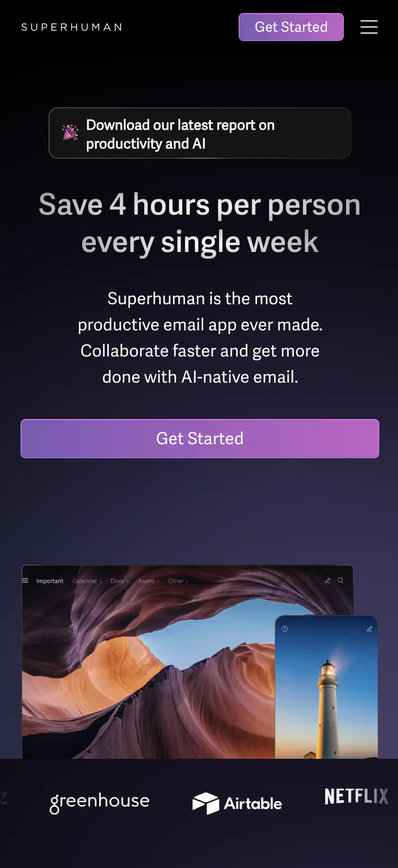The image size is (398, 868).
Task: Click the party popper emoji icon
Action: 71,133
